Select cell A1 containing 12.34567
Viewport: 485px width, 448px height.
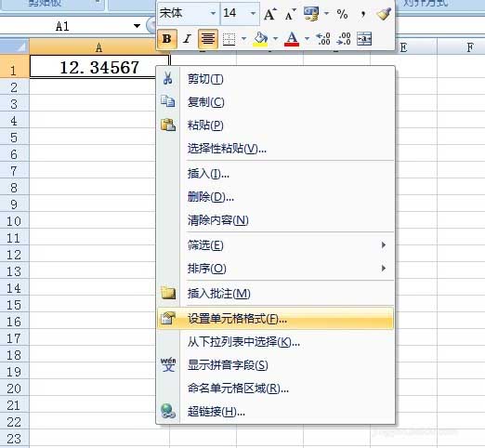(99, 67)
